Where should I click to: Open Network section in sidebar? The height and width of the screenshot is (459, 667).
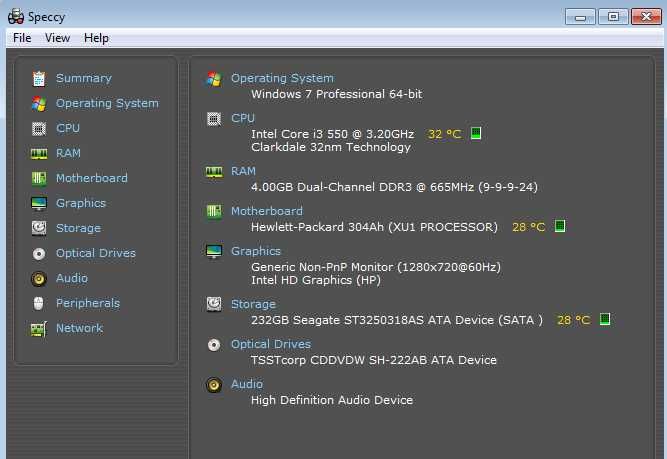click(80, 328)
